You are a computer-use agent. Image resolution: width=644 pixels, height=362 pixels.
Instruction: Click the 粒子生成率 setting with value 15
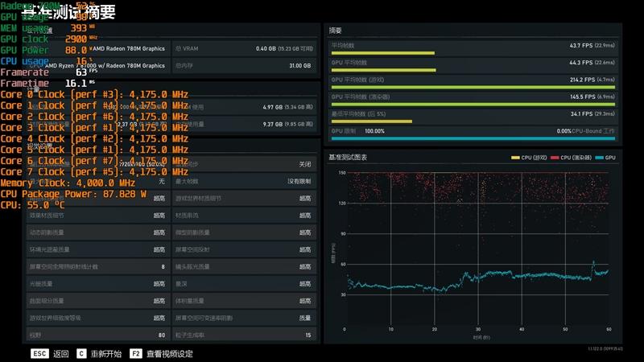point(242,335)
